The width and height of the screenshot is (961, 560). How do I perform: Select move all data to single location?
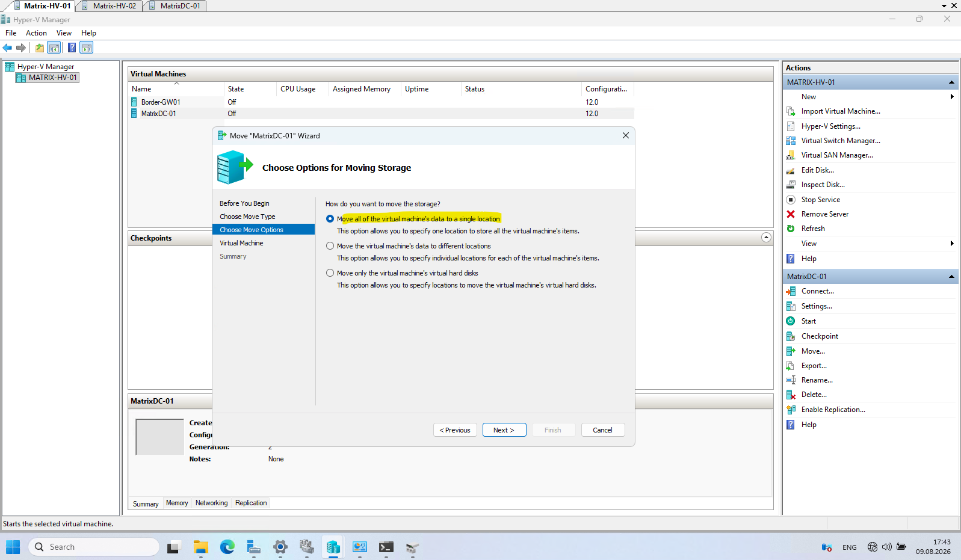coord(330,219)
